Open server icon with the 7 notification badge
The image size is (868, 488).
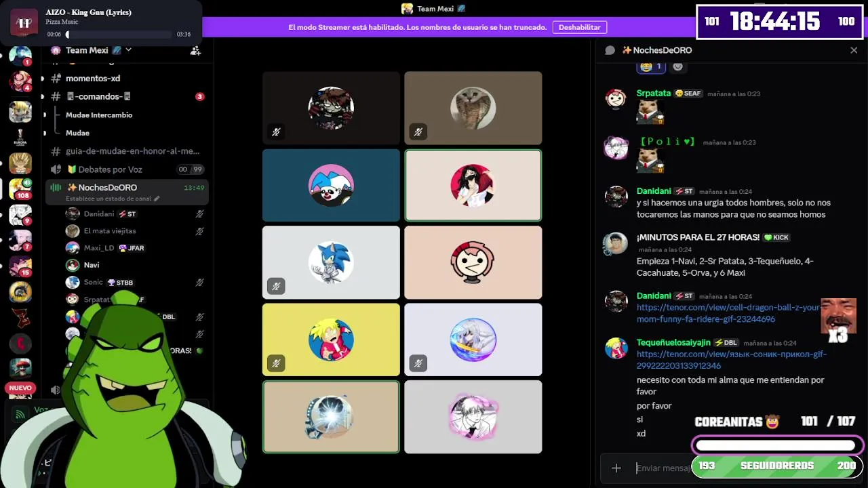pyautogui.click(x=20, y=241)
